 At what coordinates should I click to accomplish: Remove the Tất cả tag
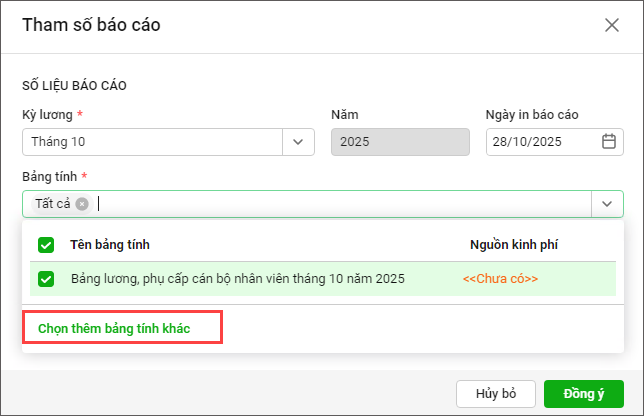point(82,204)
